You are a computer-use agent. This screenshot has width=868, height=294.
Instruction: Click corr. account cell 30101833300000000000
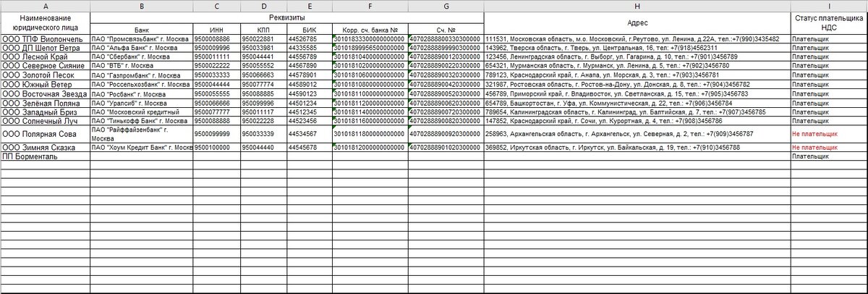pyautogui.click(x=370, y=38)
